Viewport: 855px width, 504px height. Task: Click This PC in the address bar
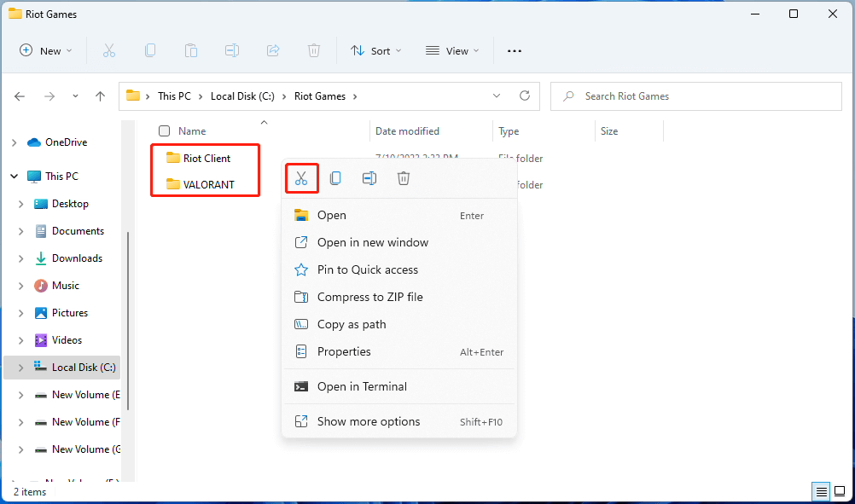[174, 96]
